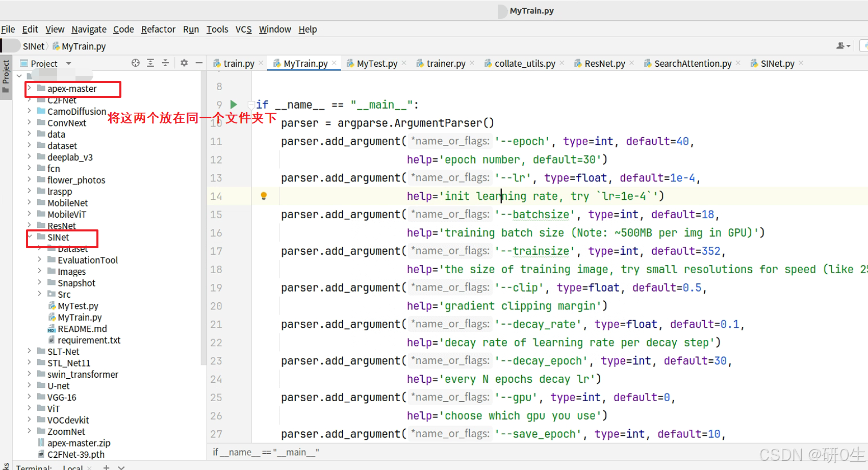Expand the deeplab_v3 folder

coord(29,156)
